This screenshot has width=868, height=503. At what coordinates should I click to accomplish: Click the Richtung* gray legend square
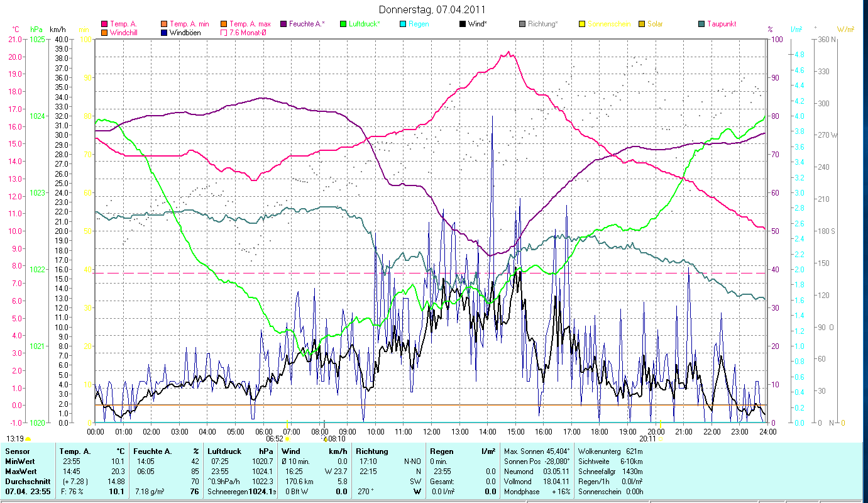[522, 24]
